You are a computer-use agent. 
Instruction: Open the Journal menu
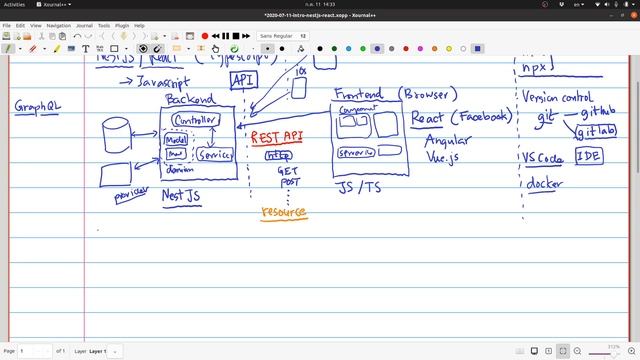pyautogui.click(x=84, y=25)
